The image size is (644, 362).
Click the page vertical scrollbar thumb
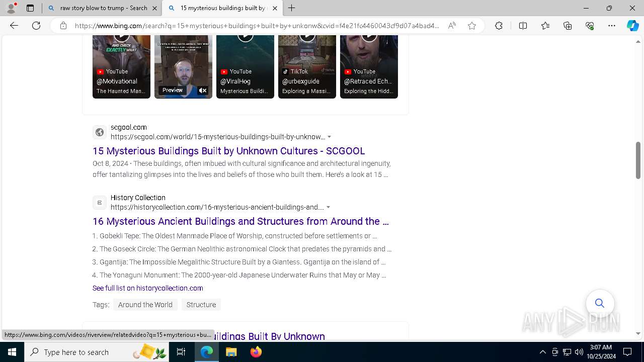[x=638, y=160]
